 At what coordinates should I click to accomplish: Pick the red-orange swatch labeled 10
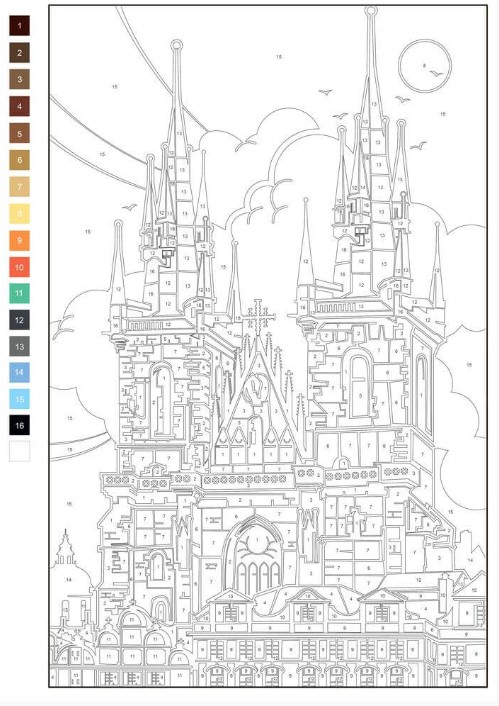19,267
